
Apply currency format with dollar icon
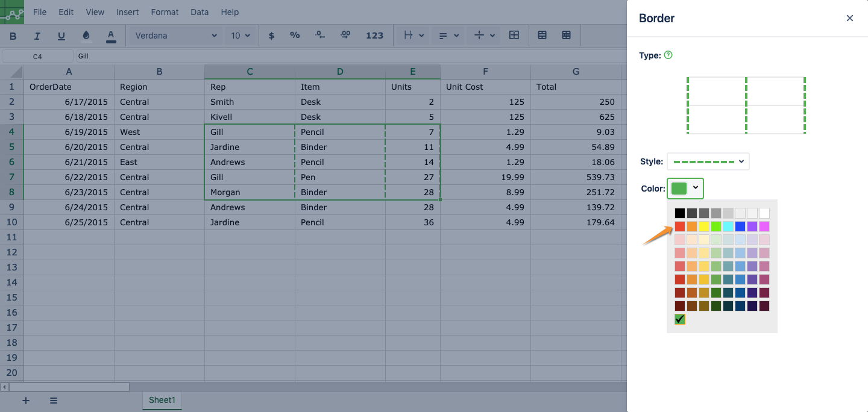271,36
